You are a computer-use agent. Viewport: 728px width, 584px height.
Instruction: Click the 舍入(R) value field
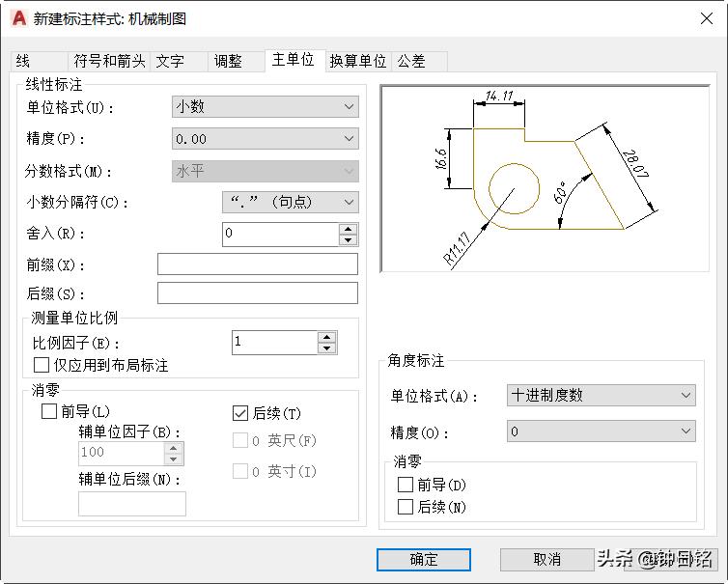pyautogui.click(x=281, y=234)
